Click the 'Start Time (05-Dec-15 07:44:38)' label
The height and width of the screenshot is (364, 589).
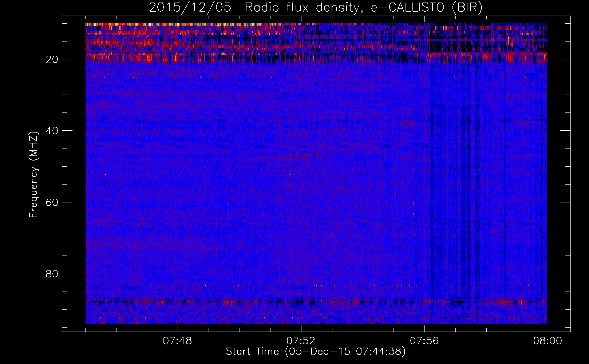coord(316,352)
